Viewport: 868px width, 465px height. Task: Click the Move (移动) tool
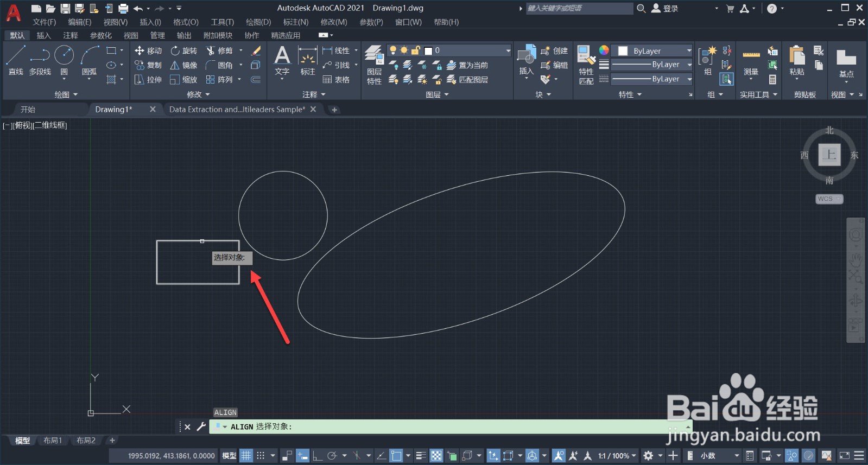[x=148, y=50]
